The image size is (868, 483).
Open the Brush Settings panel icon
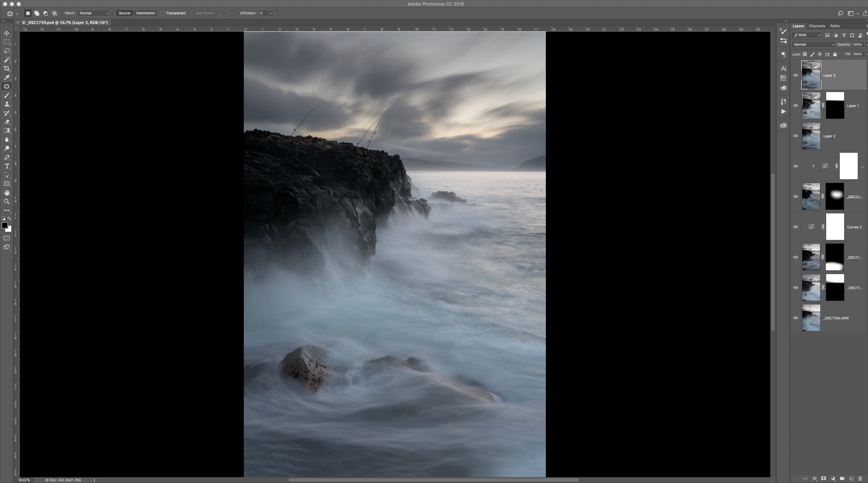point(783,31)
